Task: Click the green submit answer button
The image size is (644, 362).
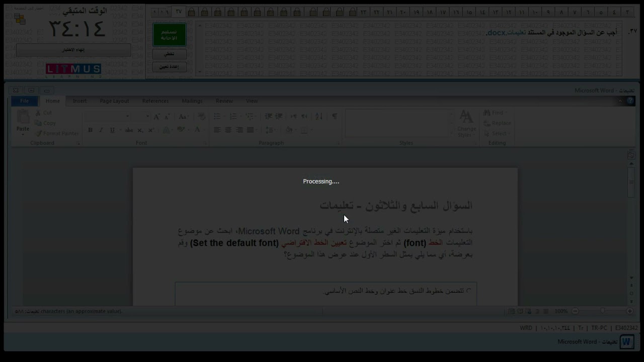Action: pyautogui.click(x=170, y=35)
